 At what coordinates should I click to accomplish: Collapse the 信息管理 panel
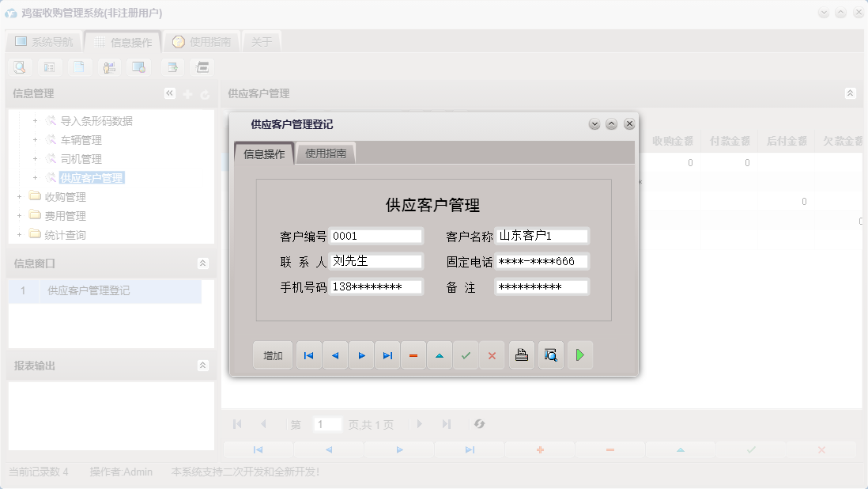[168, 93]
